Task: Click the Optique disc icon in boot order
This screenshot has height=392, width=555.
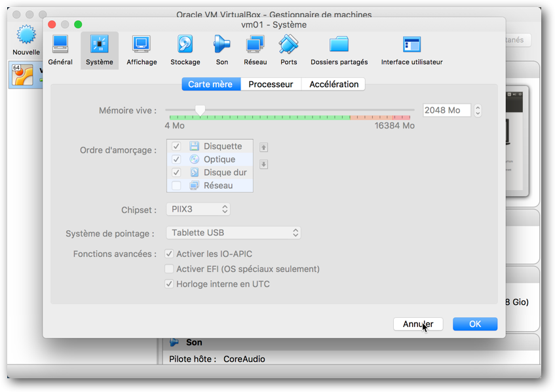Action: (195, 159)
